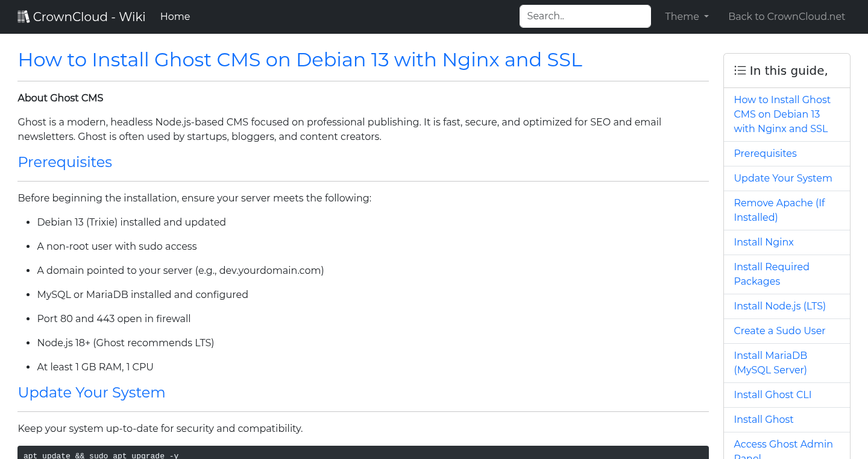This screenshot has height=459, width=868.
Task: Select 'Install Required Packages' in sidebar
Action: tap(772, 274)
